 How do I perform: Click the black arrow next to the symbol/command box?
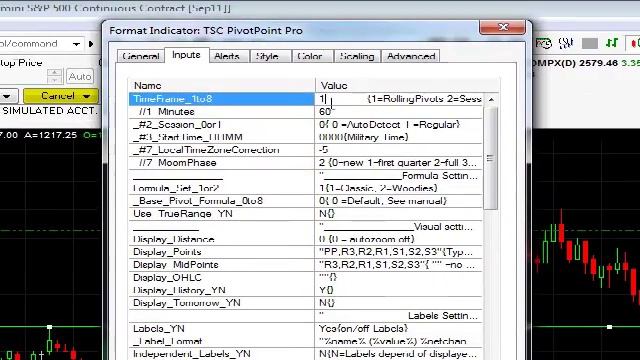pos(91,44)
